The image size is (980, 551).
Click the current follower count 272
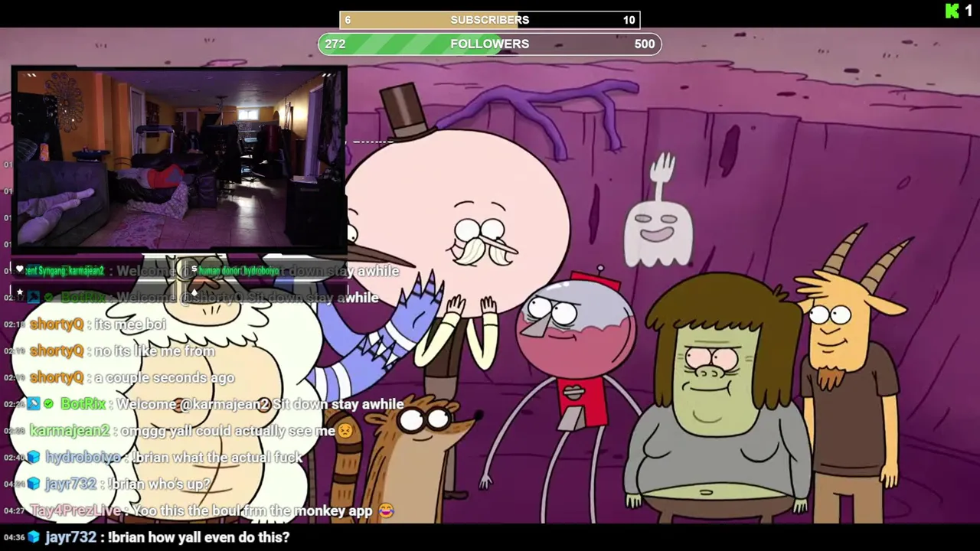click(335, 44)
